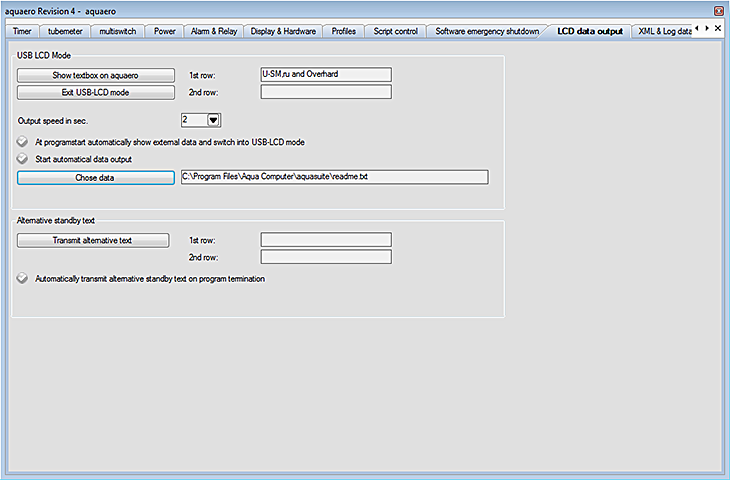Click Show textbox on aquaero button
730x480 pixels.
96,75
